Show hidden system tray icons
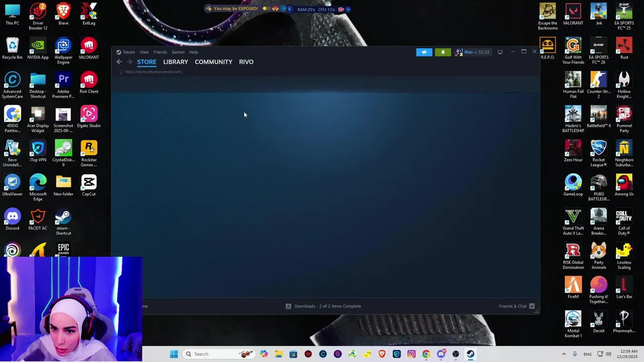This screenshot has width=644, height=362. 565,354
